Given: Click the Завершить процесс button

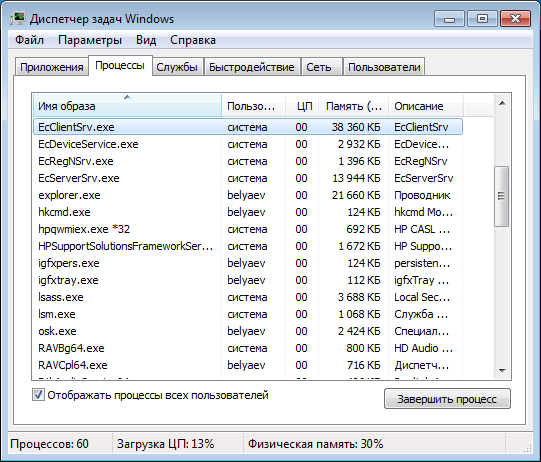Looking at the screenshot, I should pos(447,399).
